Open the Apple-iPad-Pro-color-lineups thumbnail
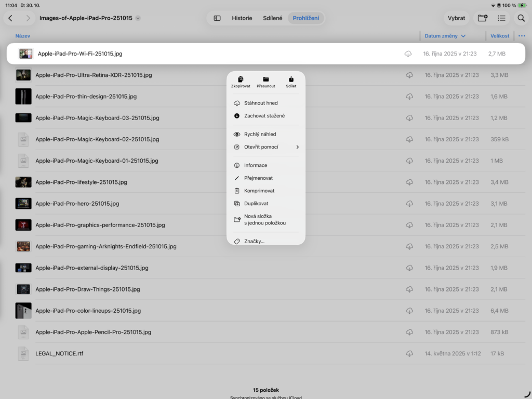Screen dimensions: 532x399 point(23,311)
